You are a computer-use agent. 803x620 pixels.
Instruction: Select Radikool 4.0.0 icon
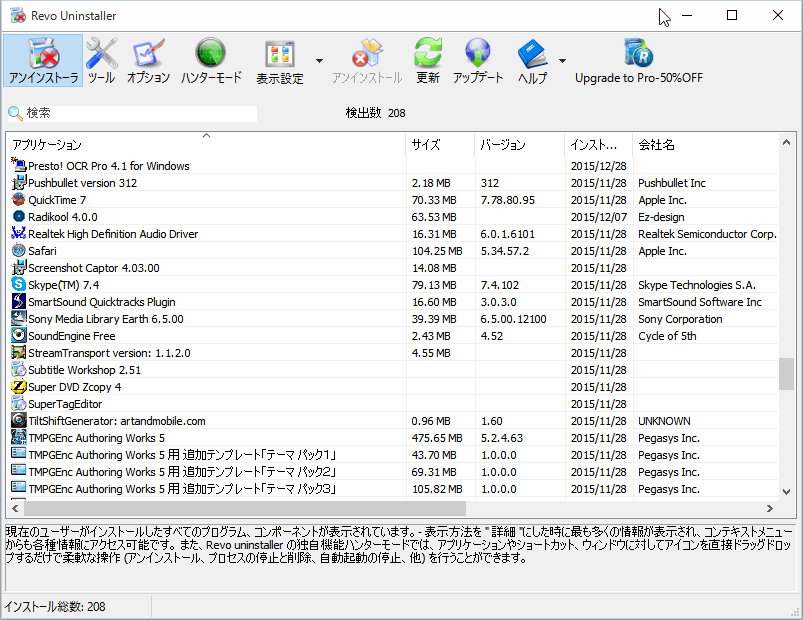(x=18, y=216)
